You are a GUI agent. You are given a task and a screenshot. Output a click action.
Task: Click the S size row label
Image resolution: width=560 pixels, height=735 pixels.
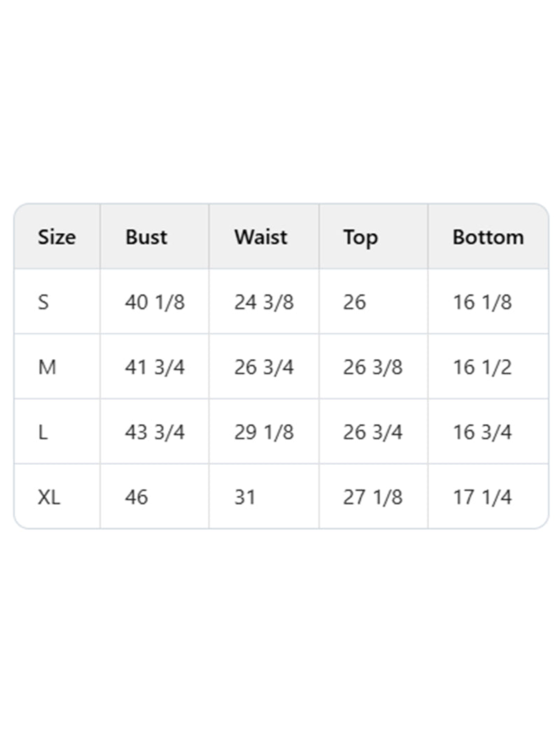tap(43, 302)
